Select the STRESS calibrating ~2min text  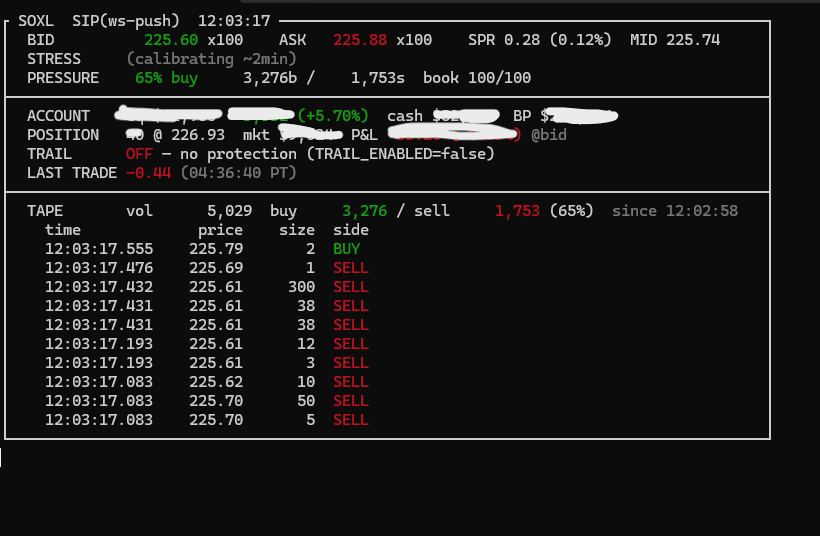click(212, 59)
